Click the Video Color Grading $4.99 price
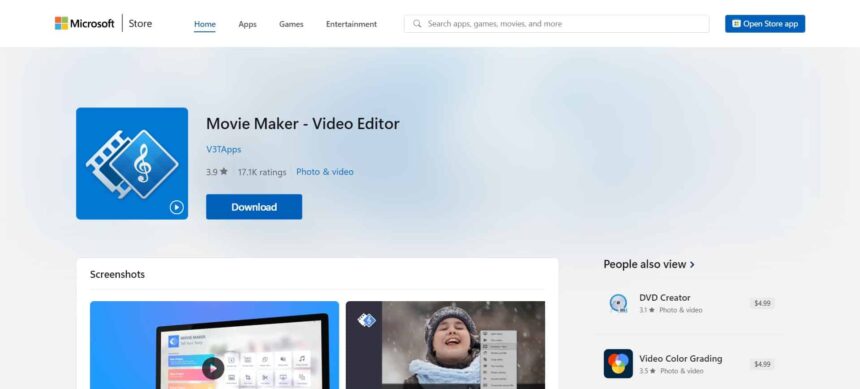This screenshot has width=860, height=389. point(762,364)
